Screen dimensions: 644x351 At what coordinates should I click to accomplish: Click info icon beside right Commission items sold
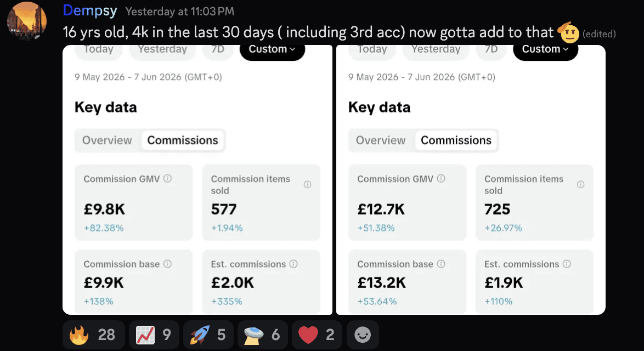580,184
